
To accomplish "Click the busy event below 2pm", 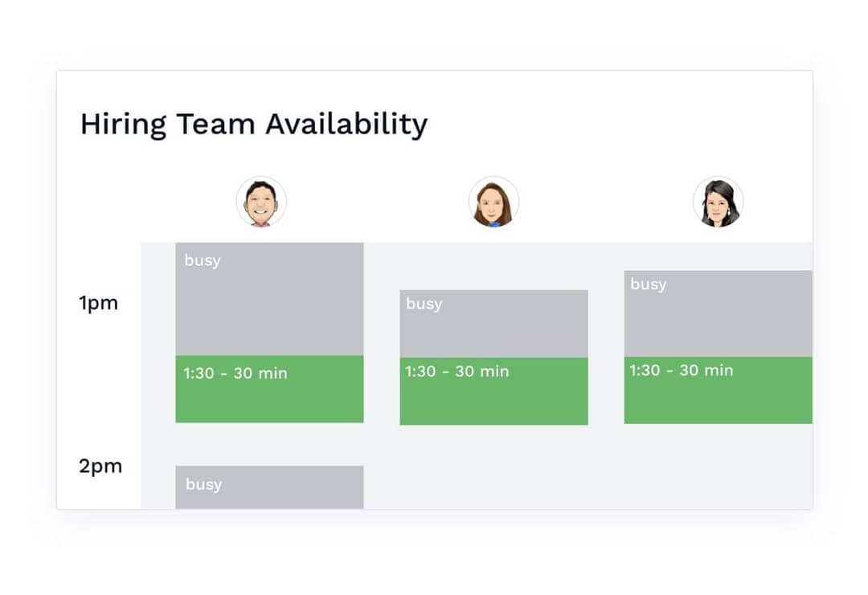I will 269,486.
